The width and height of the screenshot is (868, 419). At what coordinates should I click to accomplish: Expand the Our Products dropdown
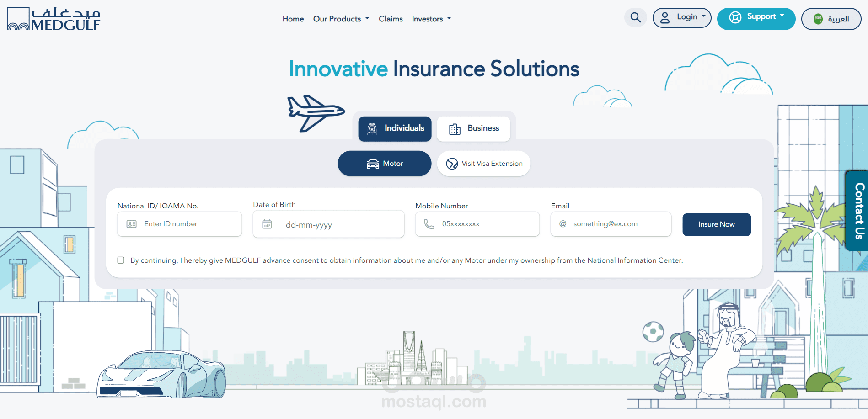coord(341,19)
